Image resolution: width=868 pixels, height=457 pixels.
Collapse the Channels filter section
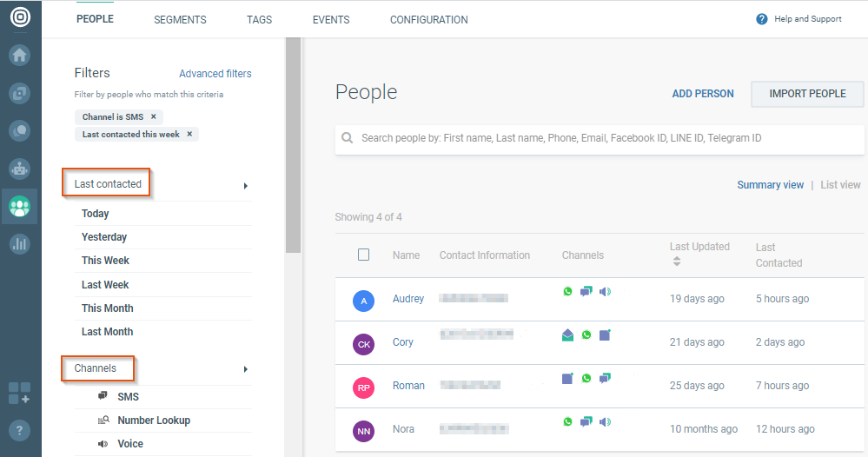click(x=246, y=369)
